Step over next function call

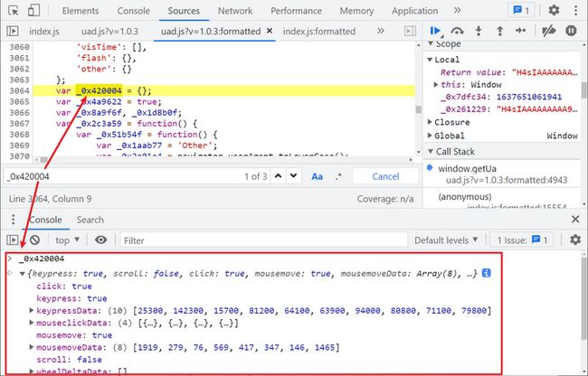click(x=457, y=31)
